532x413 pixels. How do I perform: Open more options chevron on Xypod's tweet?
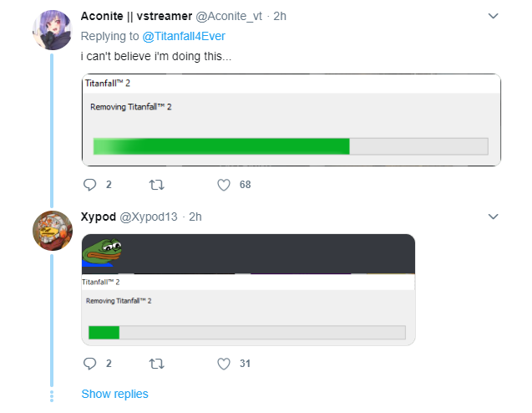coord(493,217)
